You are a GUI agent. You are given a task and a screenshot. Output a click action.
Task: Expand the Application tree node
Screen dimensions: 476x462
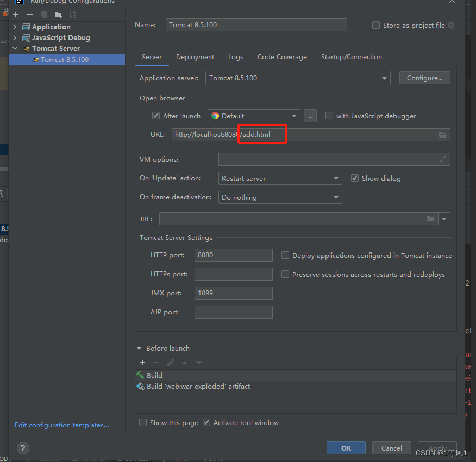(15, 27)
